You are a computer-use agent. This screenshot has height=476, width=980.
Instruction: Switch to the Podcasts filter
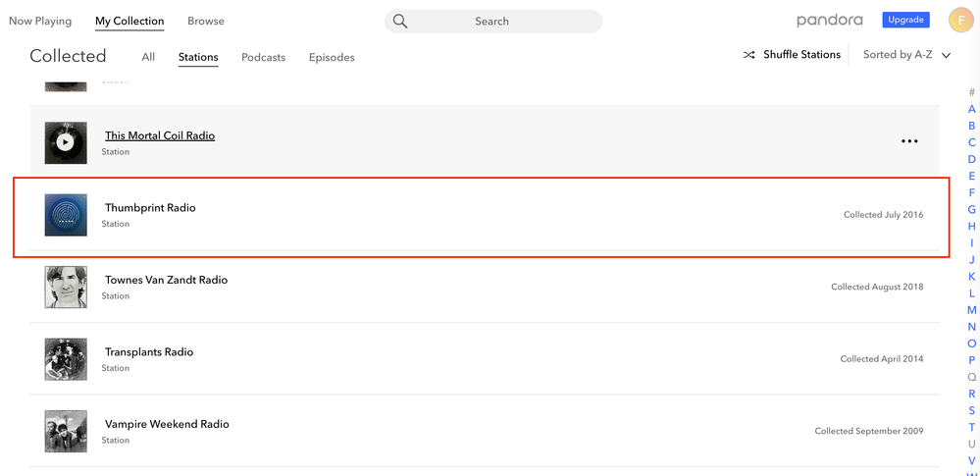coord(263,57)
